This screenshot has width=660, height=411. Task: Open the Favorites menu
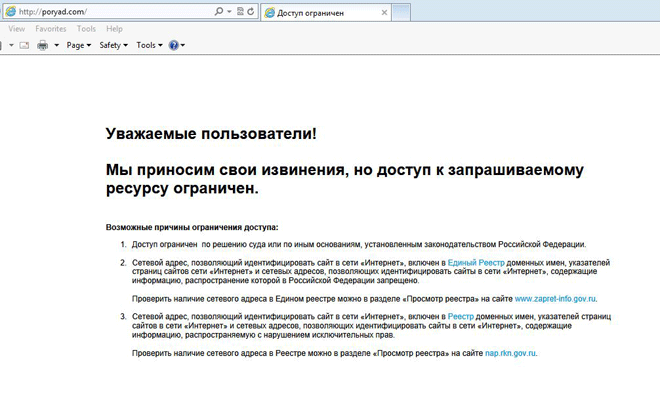coord(51,29)
